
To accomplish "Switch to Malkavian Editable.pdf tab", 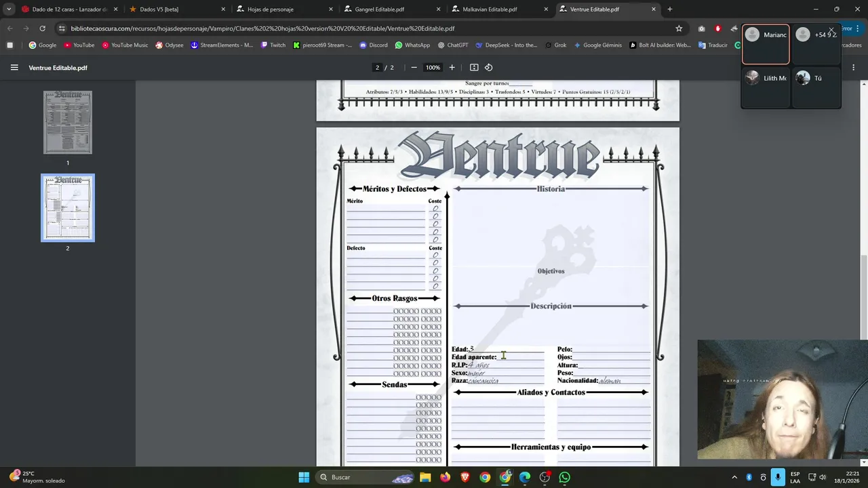I will pyautogui.click(x=500, y=9).
